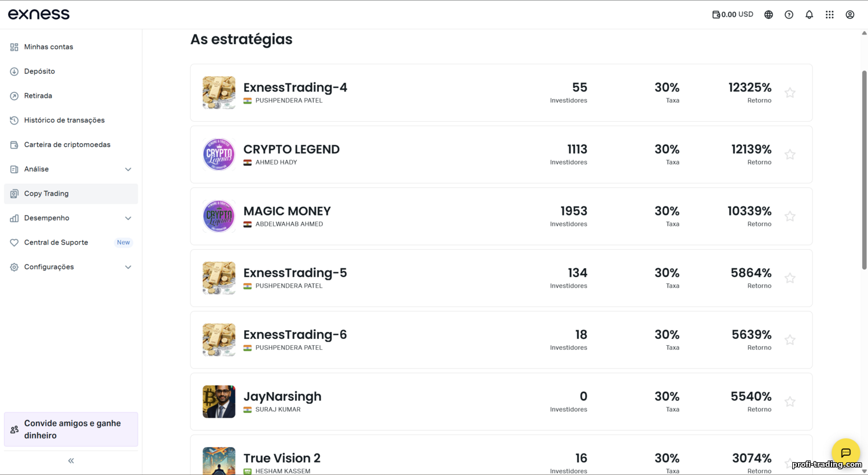
Task: Collapse sidebar with double chevron icon
Action: pos(71,461)
